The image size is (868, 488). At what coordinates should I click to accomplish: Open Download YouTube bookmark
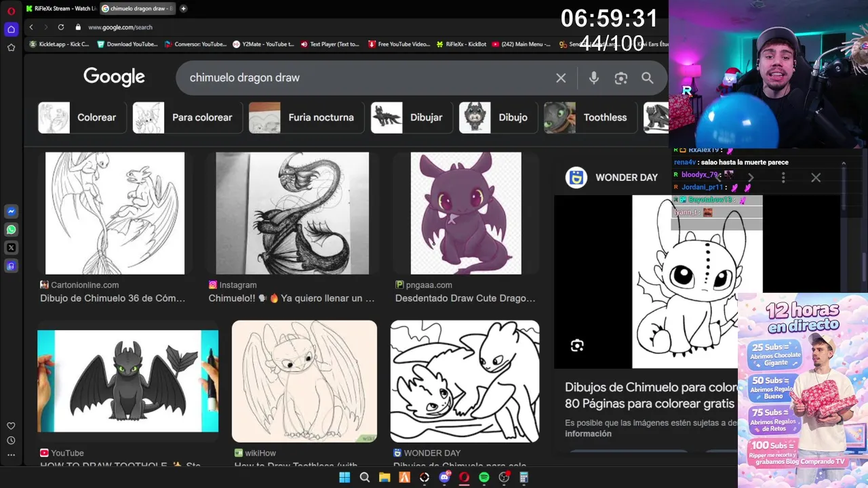point(127,44)
